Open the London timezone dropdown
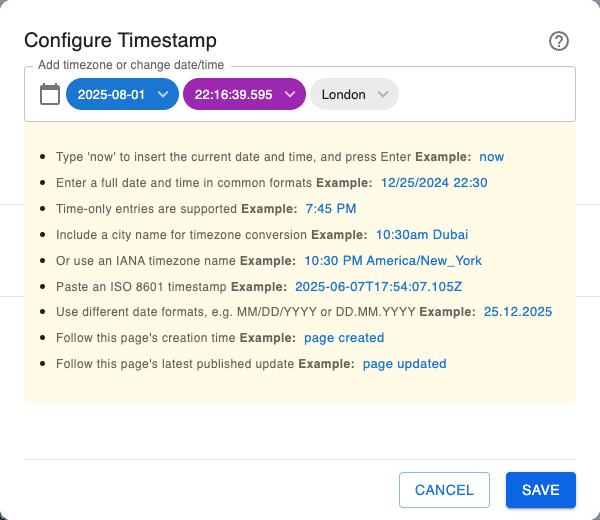This screenshot has width=600, height=520. [x=354, y=94]
